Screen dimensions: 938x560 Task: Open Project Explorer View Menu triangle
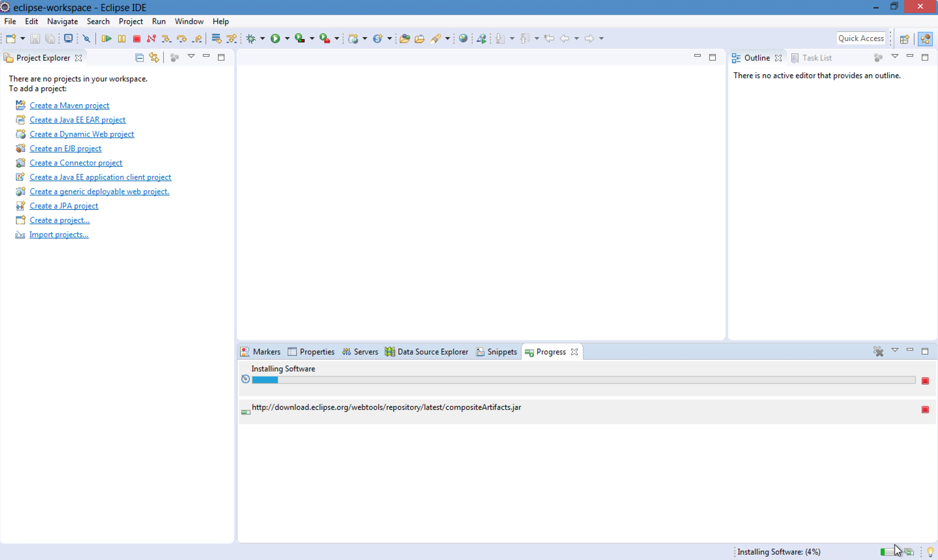coord(191,57)
